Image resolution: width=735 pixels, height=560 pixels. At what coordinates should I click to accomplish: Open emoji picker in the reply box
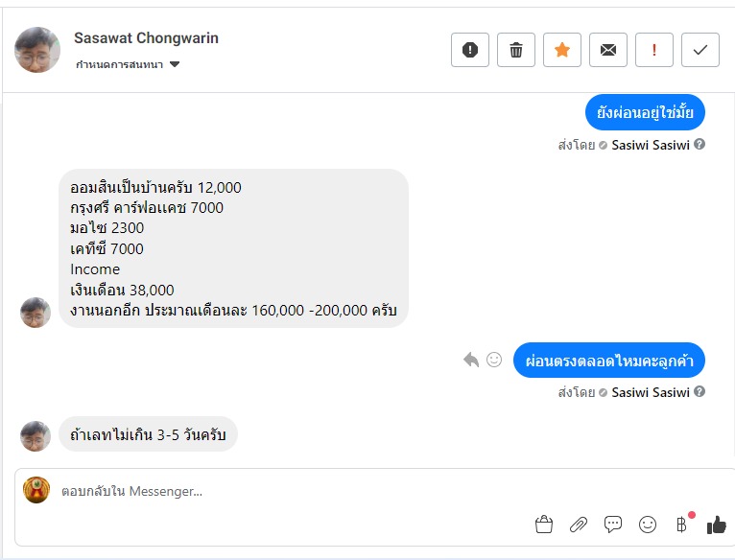648,525
